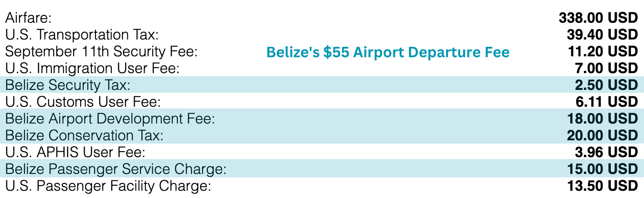Click the highlighted Belize Security Tax row
Screen dimensions: 644x198
point(322,85)
